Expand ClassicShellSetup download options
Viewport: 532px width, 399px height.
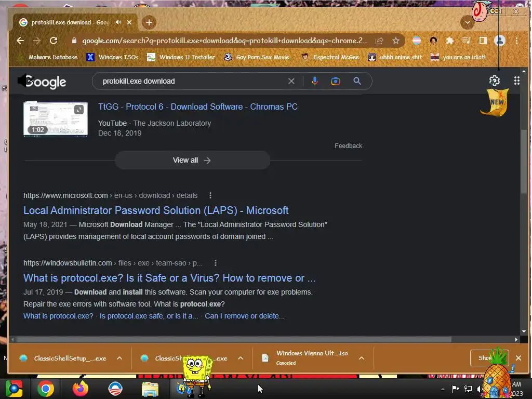coord(119,358)
